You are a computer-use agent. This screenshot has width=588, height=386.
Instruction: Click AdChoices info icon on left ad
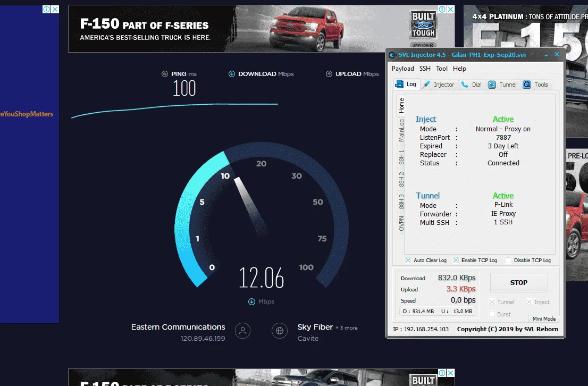[46, 9]
